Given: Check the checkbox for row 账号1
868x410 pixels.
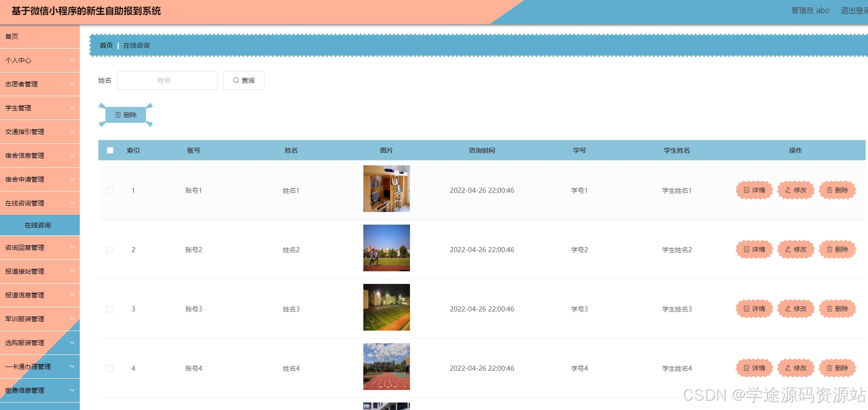Looking at the screenshot, I should point(110,191).
